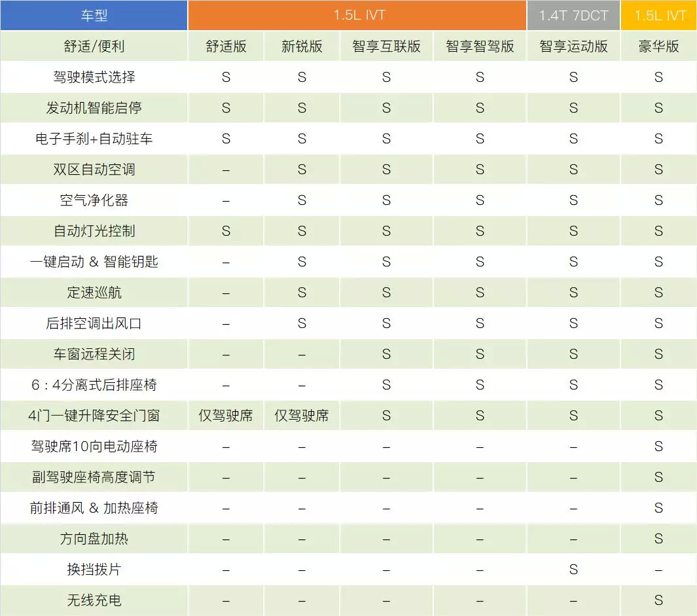The height and width of the screenshot is (616, 697).
Task: Click the blue 车型 header cell
Action: (94, 15)
